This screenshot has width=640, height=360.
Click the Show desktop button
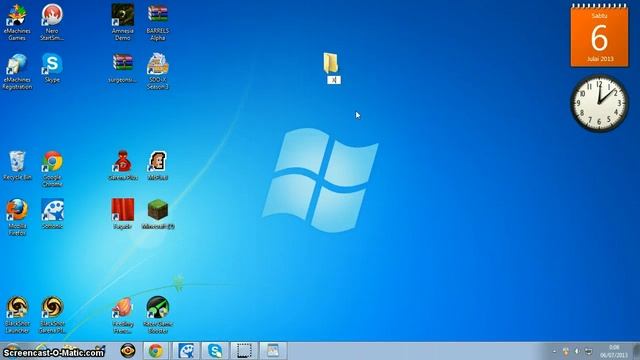click(x=636, y=351)
